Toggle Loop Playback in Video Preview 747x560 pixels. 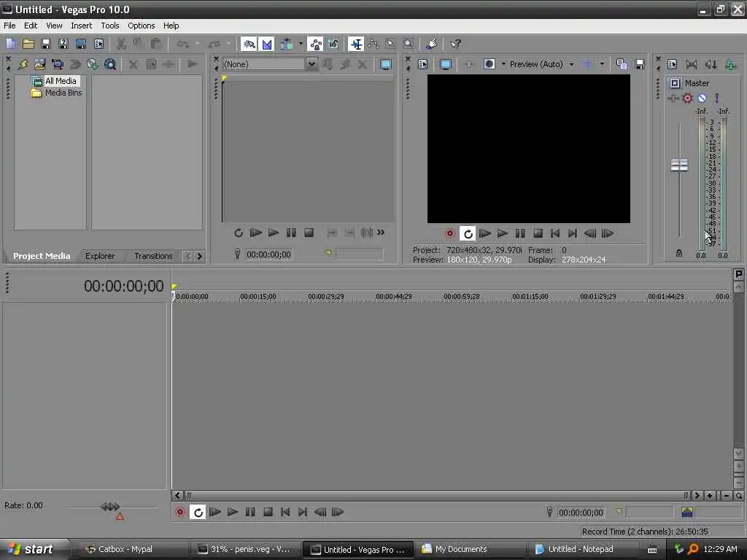[x=468, y=234]
